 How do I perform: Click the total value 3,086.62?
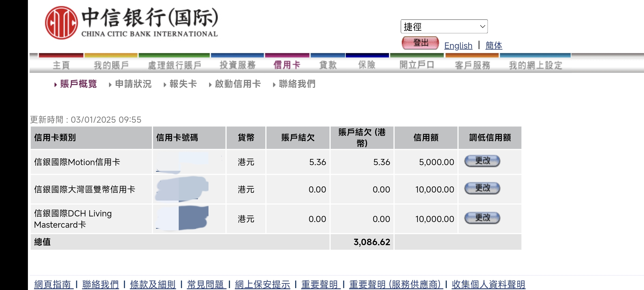(372, 242)
